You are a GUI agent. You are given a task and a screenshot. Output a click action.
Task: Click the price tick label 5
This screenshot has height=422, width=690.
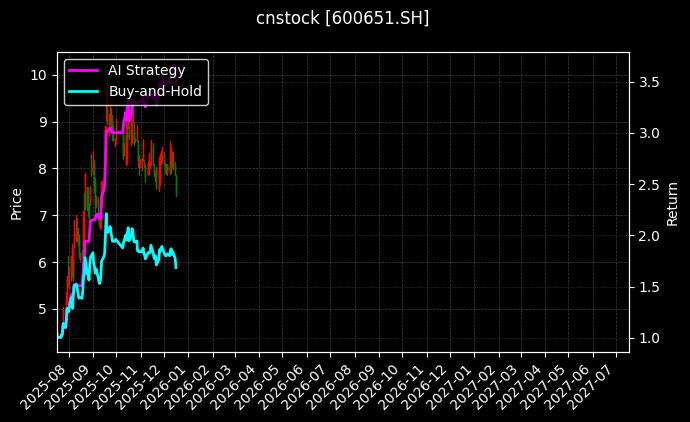(43, 310)
